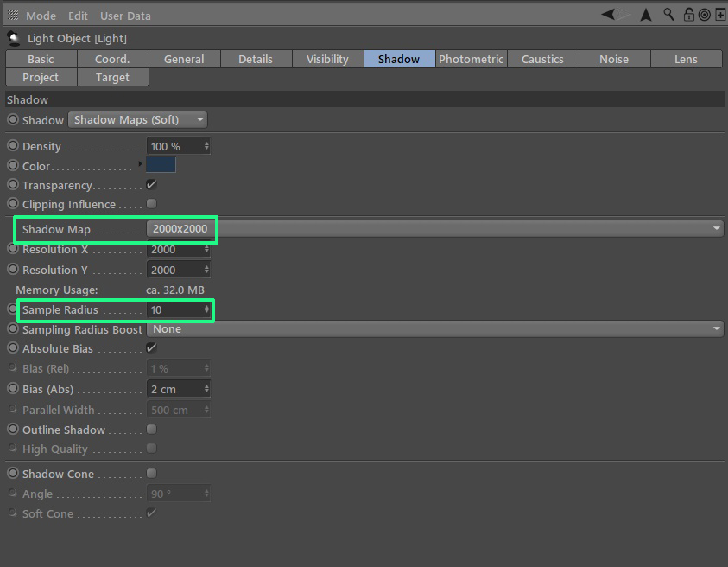Screen dimensions: 728x567
Task: Open the User Data menu
Action: pos(125,16)
